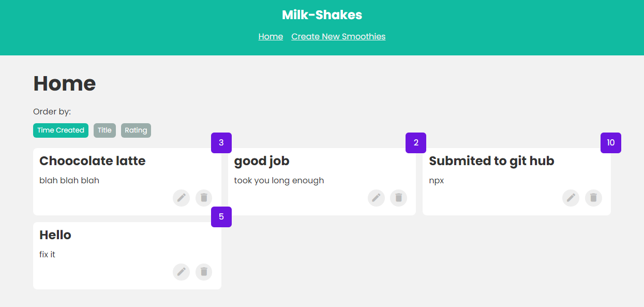Edit the Choocolate latte smoothie
The image size is (644, 307).
(181, 198)
